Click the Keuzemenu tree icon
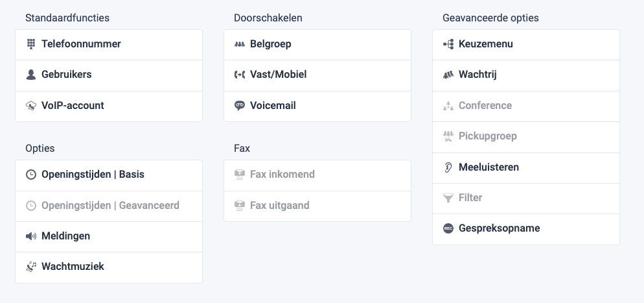Screen dimensions: 644x303 point(448,44)
